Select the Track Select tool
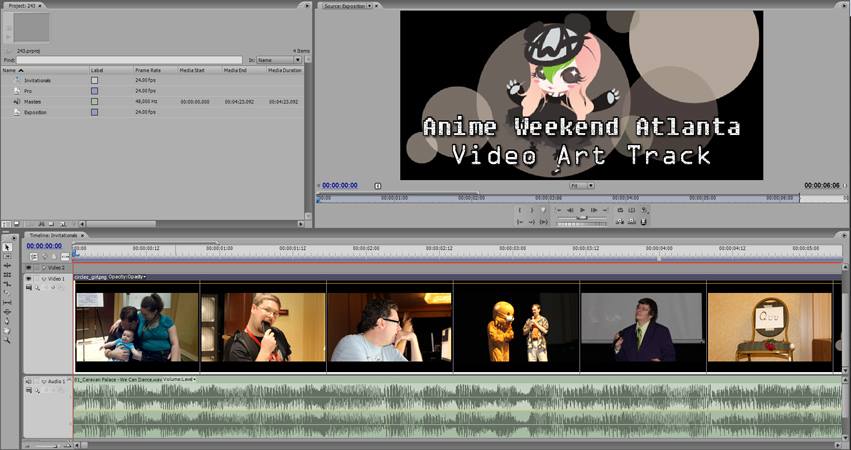 (x=7, y=256)
